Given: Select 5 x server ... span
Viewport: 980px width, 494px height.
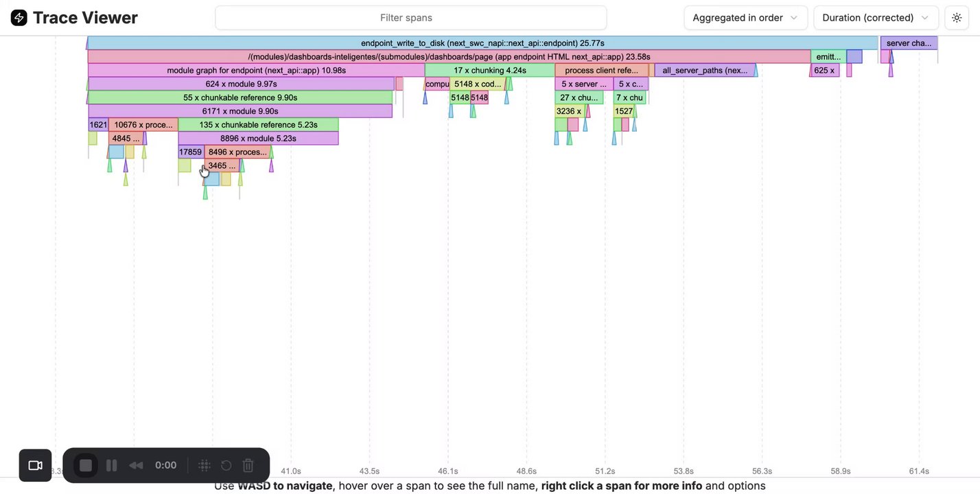Looking at the screenshot, I should (583, 84).
